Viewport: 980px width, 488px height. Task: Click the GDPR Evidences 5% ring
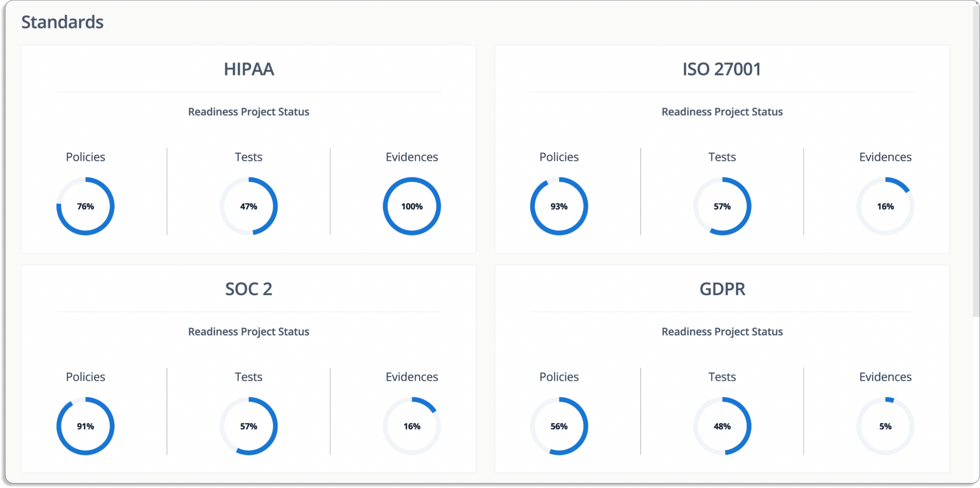point(885,426)
